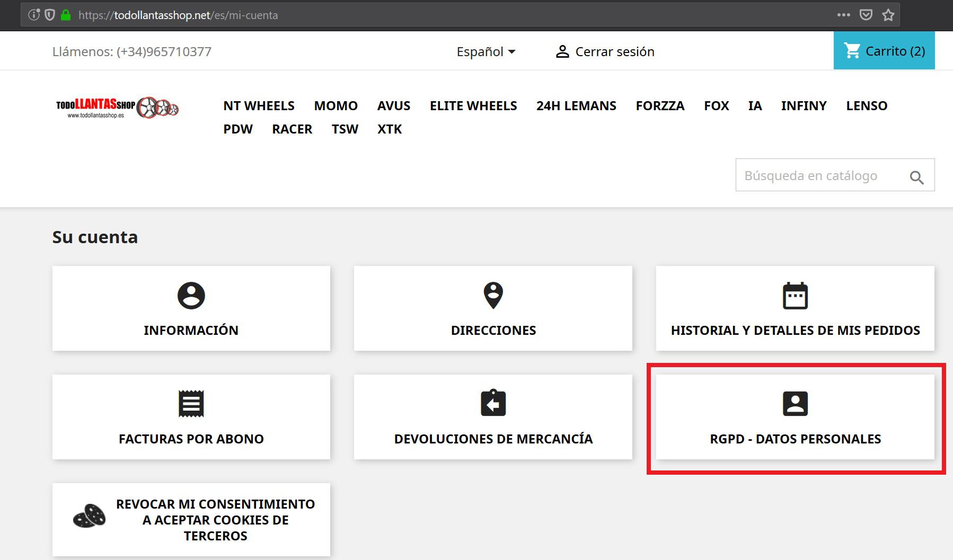The width and height of the screenshot is (953, 560).
Task: Show site information in address bar
Action: (x=34, y=15)
